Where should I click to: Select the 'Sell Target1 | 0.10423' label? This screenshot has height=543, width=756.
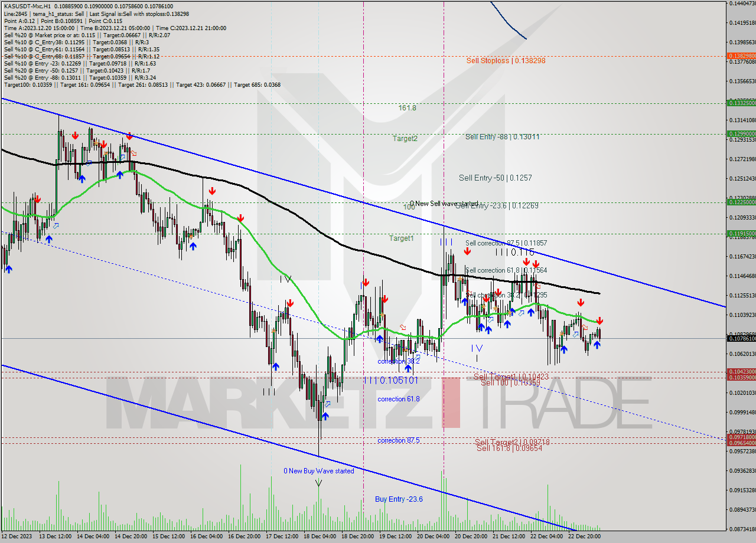(x=511, y=376)
